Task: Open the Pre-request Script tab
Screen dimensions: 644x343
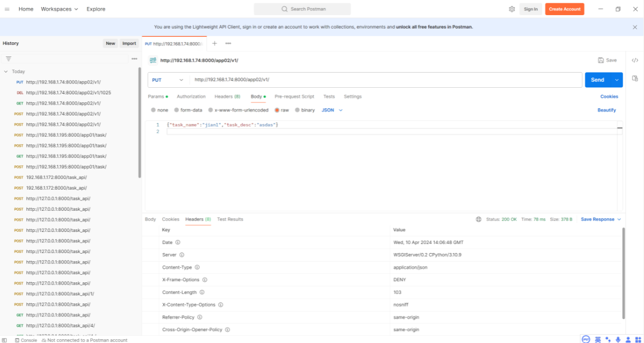Action: (x=294, y=96)
